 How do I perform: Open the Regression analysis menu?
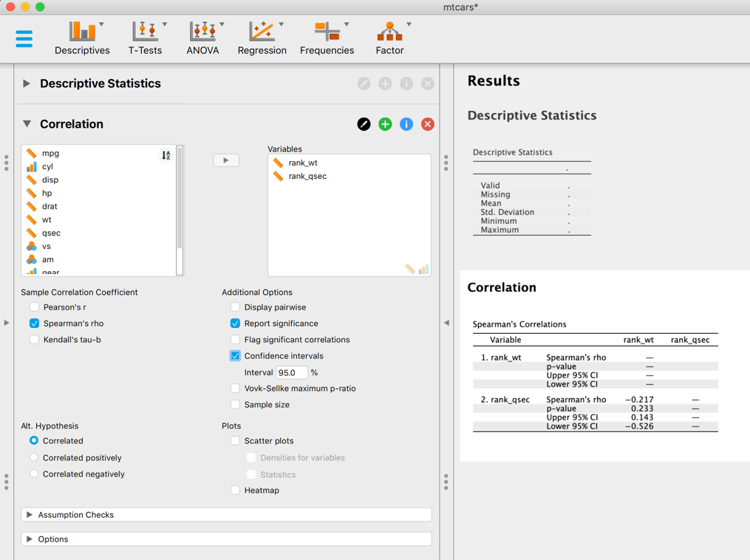pyautogui.click(x=262, y=38)
